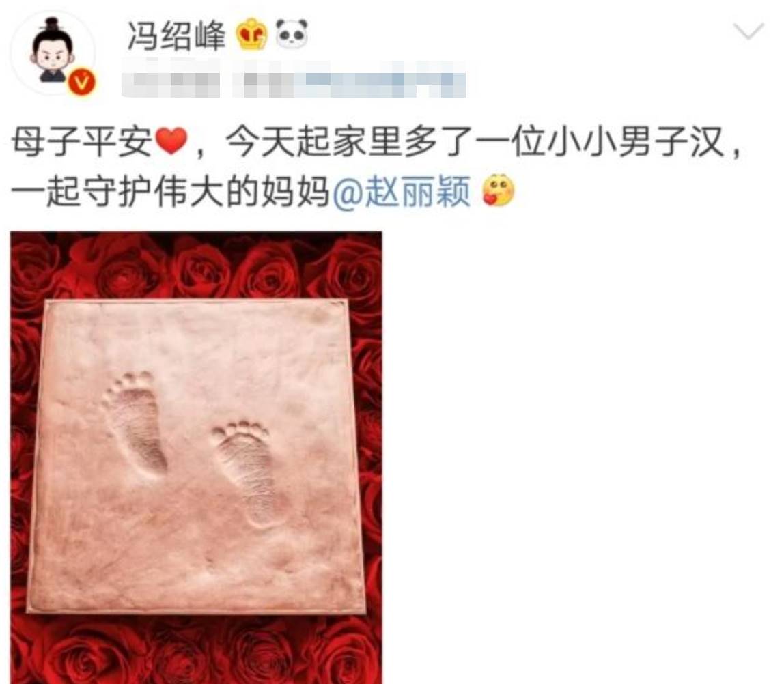The image size is (784, 684).
Task: Open 冯绍峰's cartoon avatar profile picture
Action: click(x=53, y=53)
